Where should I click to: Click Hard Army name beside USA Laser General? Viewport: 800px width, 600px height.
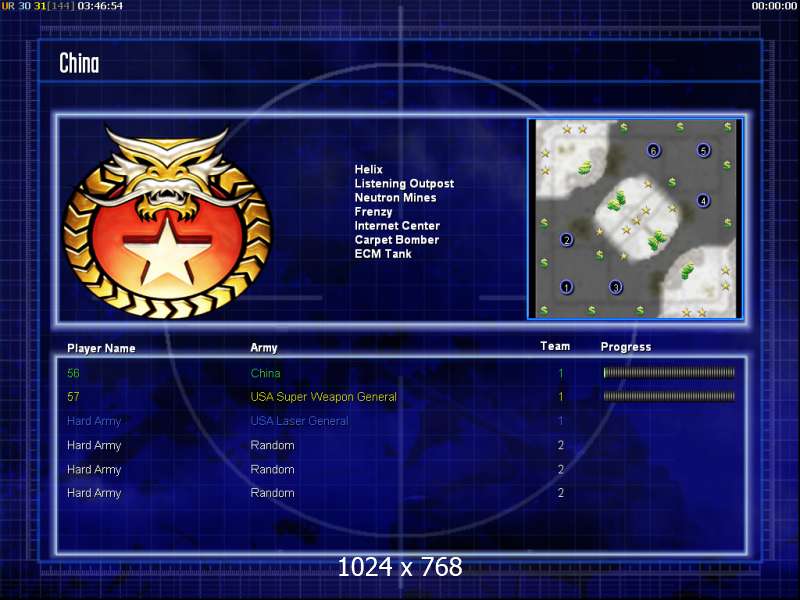coord(94,421)
